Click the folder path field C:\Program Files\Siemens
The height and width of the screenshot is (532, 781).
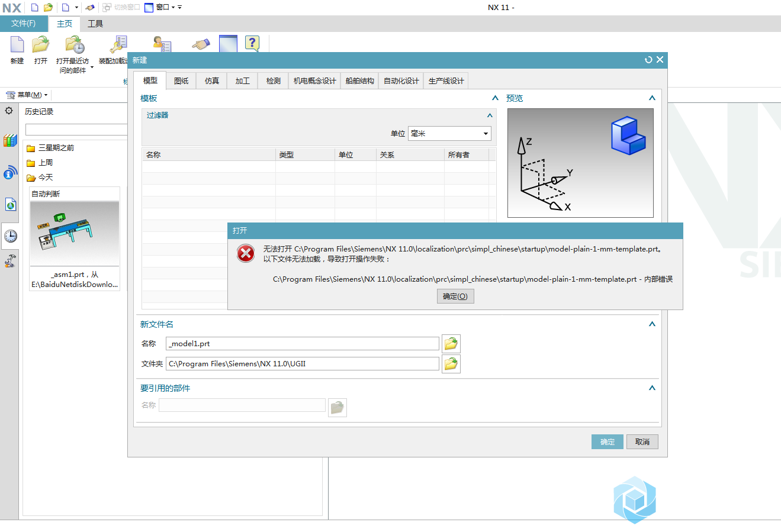click(303, 364)
